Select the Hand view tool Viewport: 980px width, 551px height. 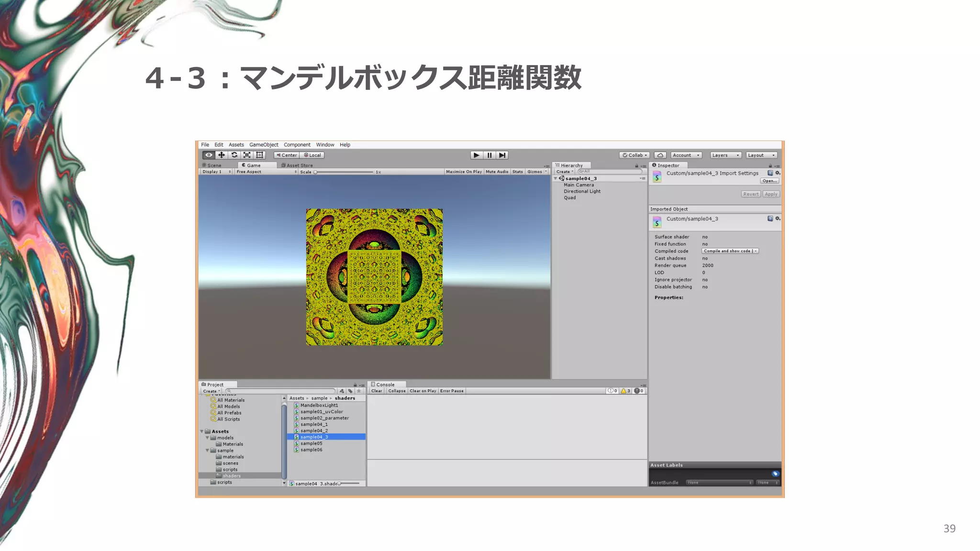(209, 155)
